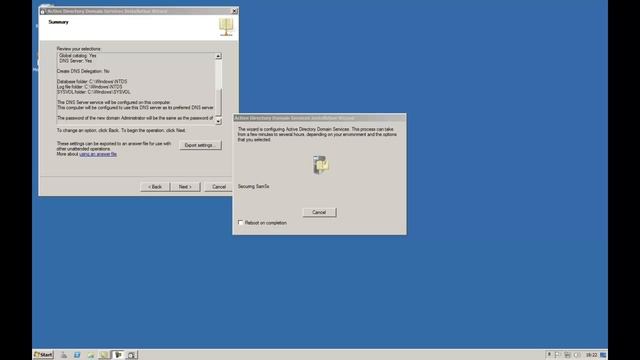The width and height of the screenshot is (640, 360).
Task: Click the 'SYSVOL folder' line in selections
Action: point(94,92)
